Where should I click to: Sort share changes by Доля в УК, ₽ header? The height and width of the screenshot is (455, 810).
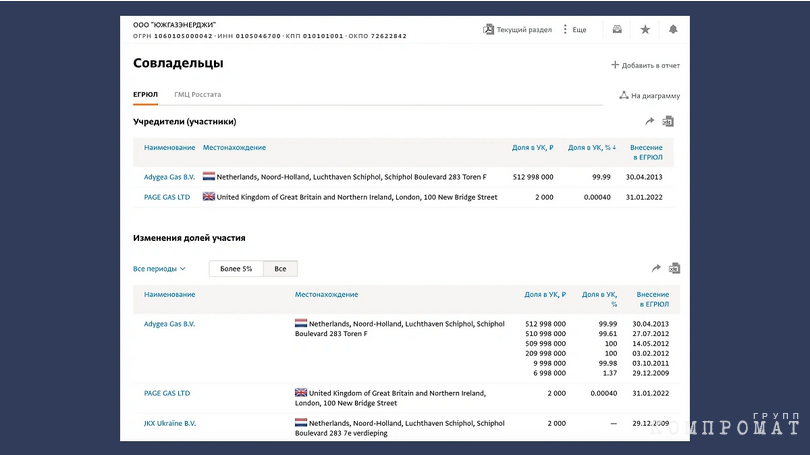[x=545, y=294]
